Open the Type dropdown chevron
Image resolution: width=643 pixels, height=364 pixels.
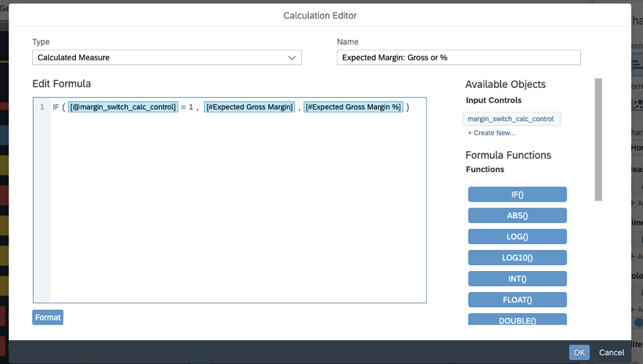click(292, 58)
